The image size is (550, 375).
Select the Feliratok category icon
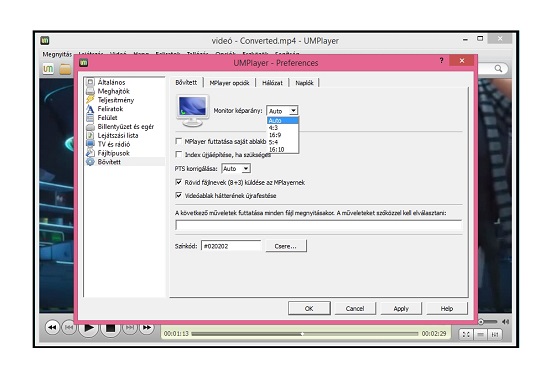click(x=90, y=109)
